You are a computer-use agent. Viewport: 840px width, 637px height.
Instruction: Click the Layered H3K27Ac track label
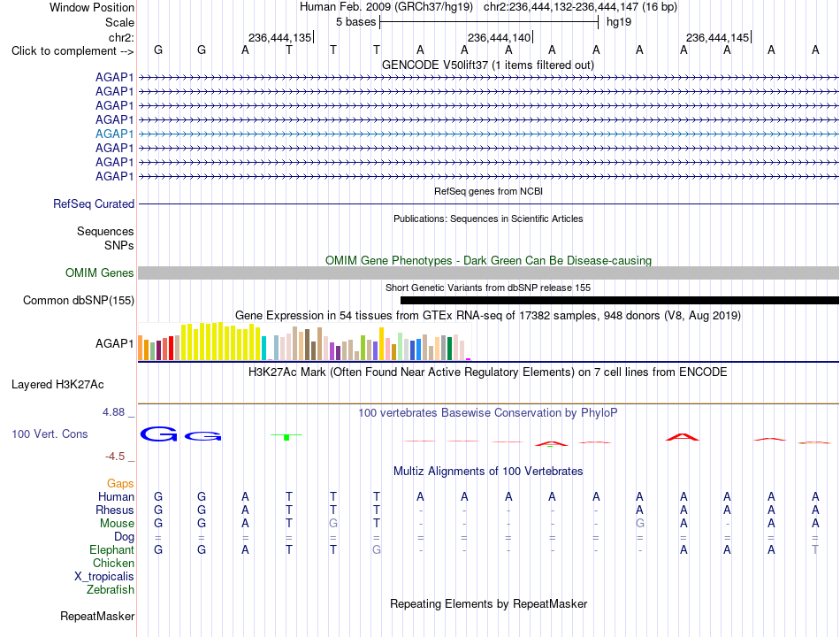coord(57,385)
